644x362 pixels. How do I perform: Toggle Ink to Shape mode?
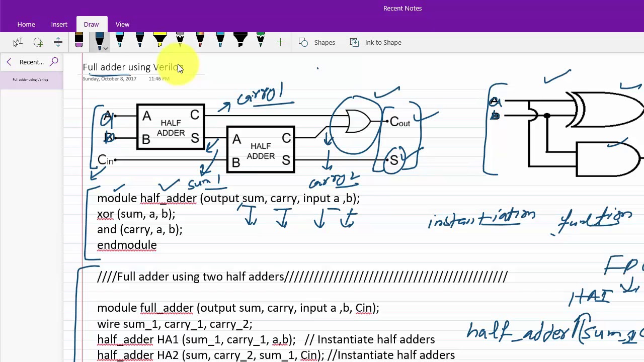(x=376, y=42)
